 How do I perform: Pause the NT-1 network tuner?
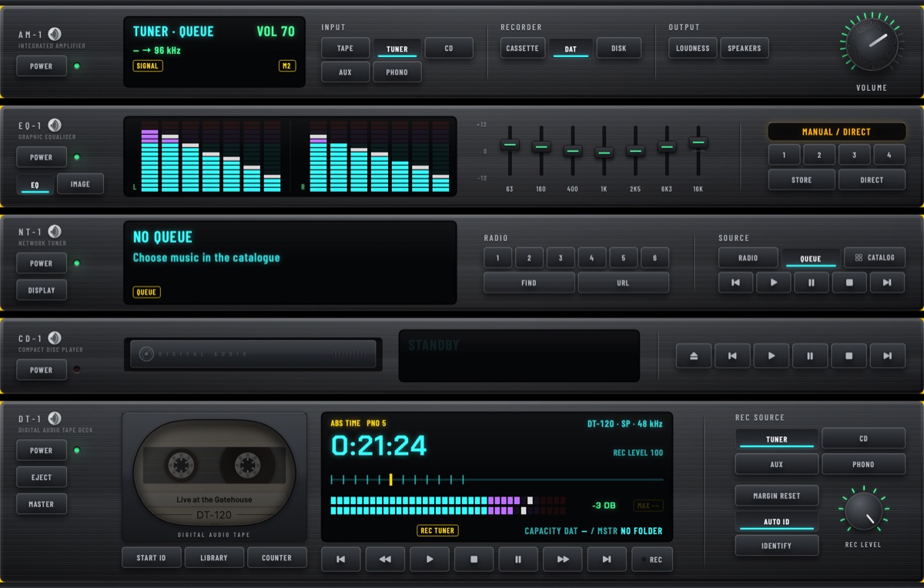click(x=812, y=283)
